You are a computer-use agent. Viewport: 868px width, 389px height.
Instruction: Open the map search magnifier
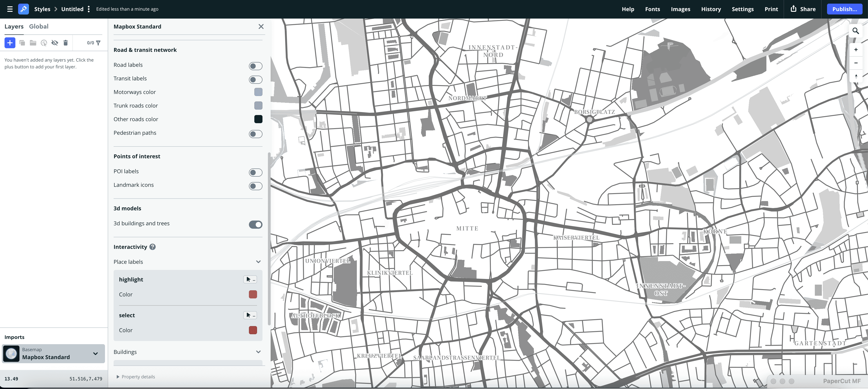tap(856, 31)
